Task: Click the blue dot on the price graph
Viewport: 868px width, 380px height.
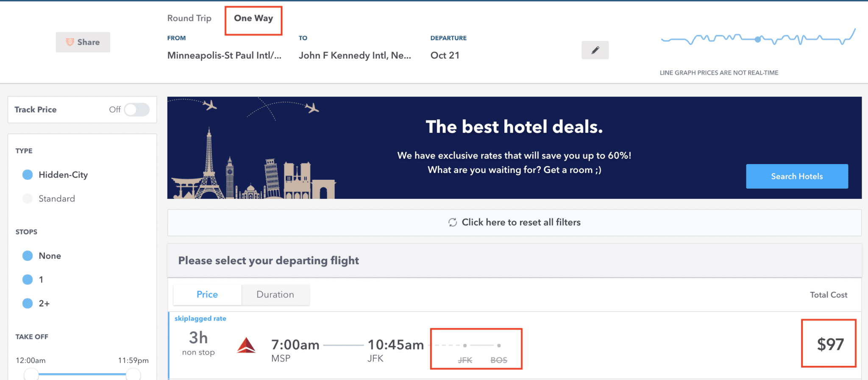Action: tap(757, 39)
